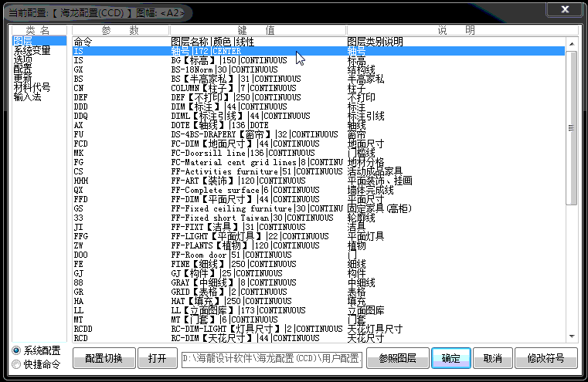Select the FU row DS-4BS-DRAPERY【窗帘】
Viewport: 588px width, 382px height.
tap(319, 134)
